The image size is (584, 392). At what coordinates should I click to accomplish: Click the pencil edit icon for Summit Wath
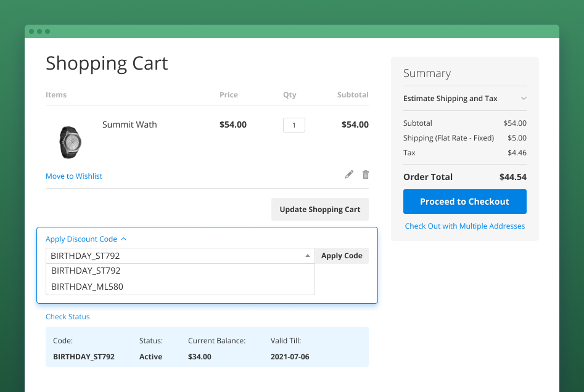click(x=349, y=174)
